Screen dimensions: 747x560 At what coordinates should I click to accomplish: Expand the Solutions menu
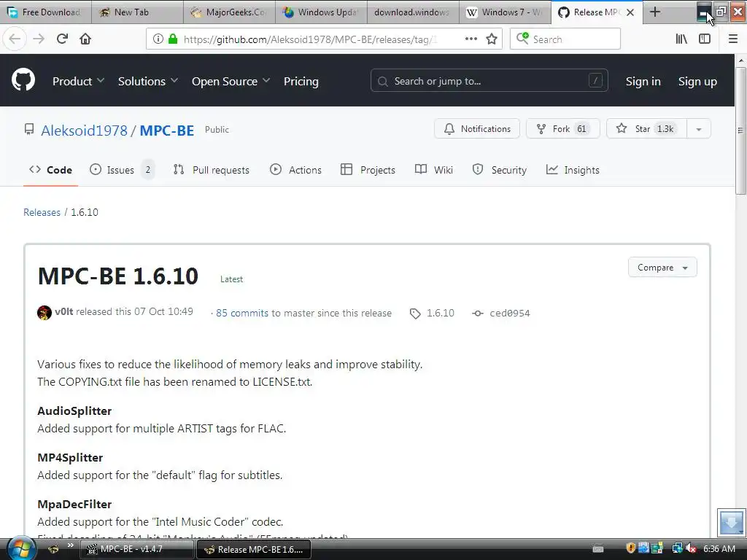pyautogui.click(x=147, y=82)
